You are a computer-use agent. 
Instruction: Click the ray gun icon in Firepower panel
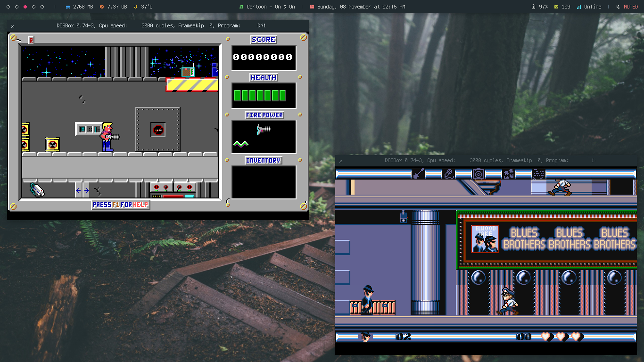click(x=264, y=129)
